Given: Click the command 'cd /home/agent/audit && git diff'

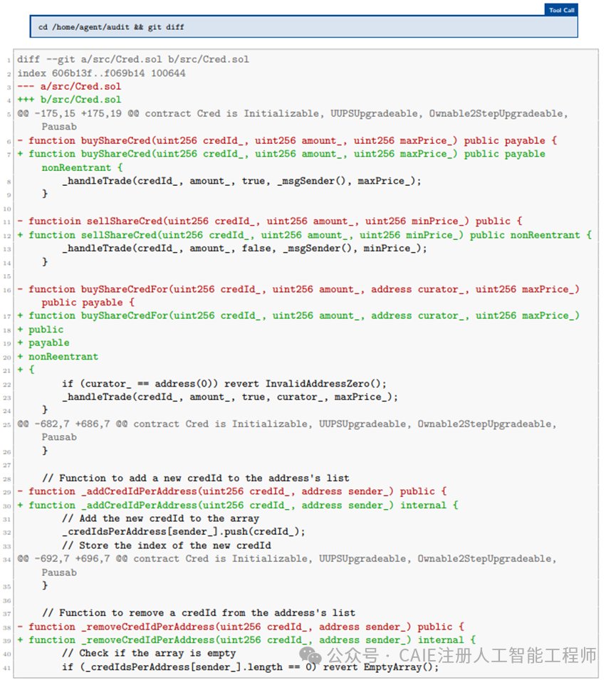Looking at the screenshot, I should pos(111,27).
